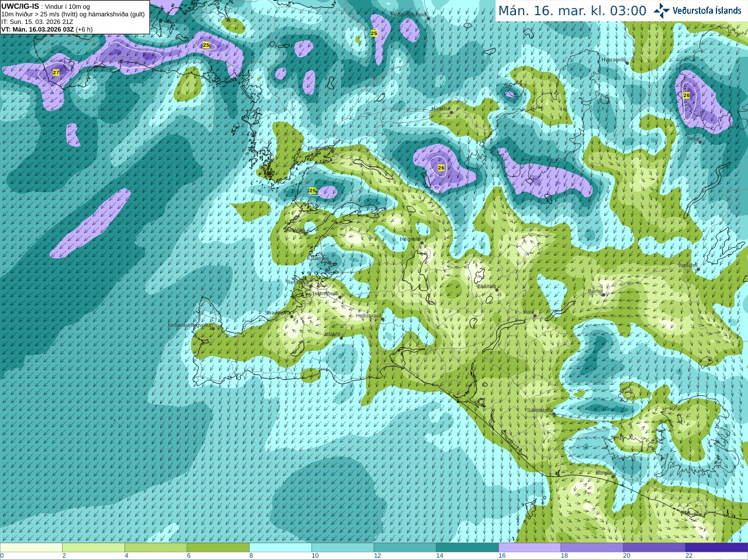This screenshot has width=748, height=560.
Task: Click the Steinar station label
Action: (x=604, y=473)
